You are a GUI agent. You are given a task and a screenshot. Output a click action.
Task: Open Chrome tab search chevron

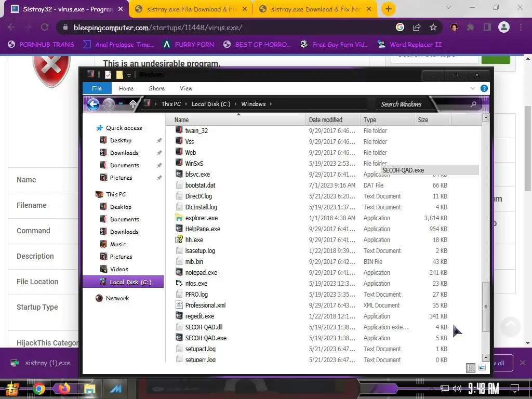click(448, 7)
